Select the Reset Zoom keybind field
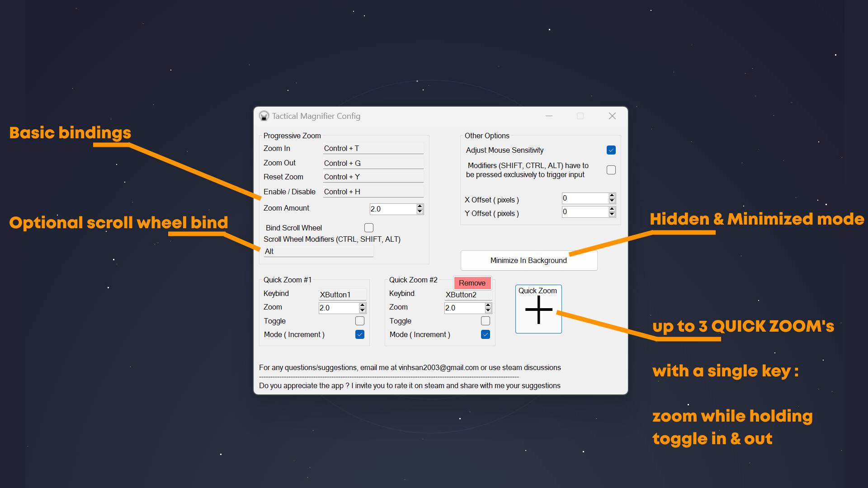Viewport: 868px width, 488px height. coord(373,177)
